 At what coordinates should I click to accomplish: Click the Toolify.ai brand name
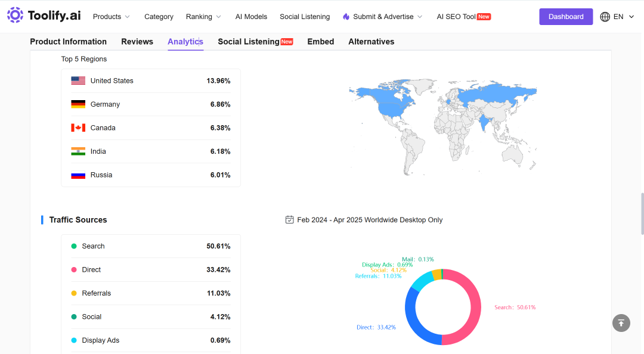pos(54,15)
